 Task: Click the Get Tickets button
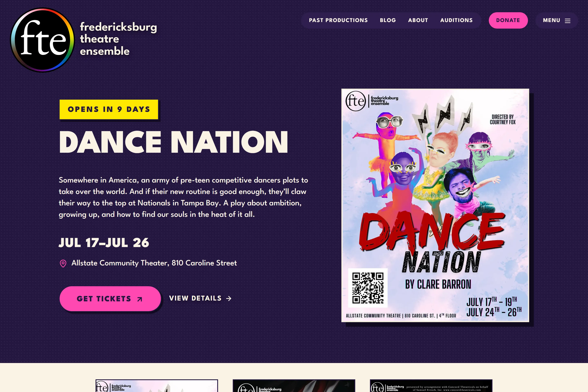coord(110,298)
